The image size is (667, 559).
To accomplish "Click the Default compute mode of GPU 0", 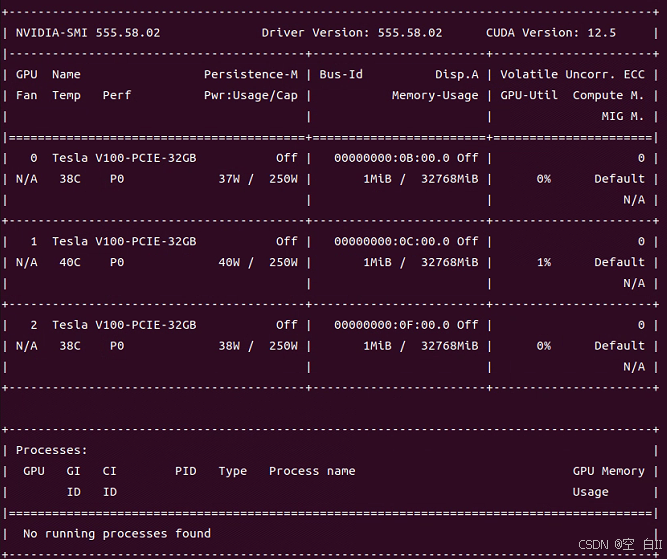I will pos(619,179).
